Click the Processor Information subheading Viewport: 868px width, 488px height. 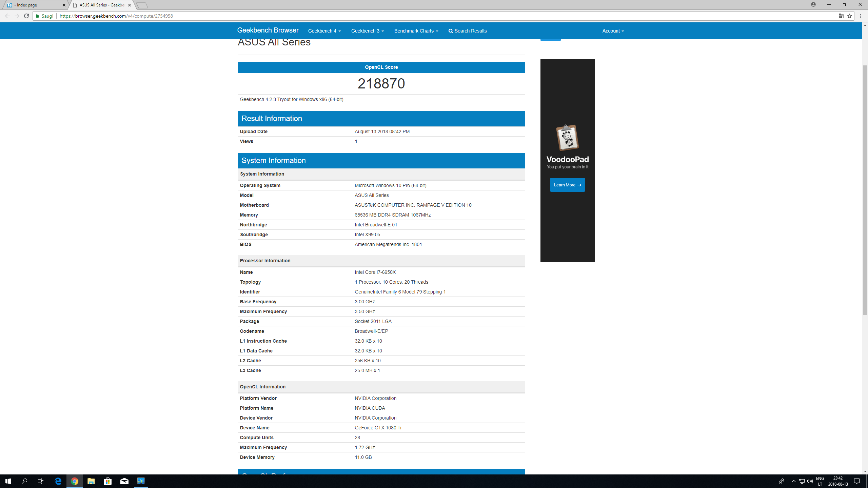point(265,261)
